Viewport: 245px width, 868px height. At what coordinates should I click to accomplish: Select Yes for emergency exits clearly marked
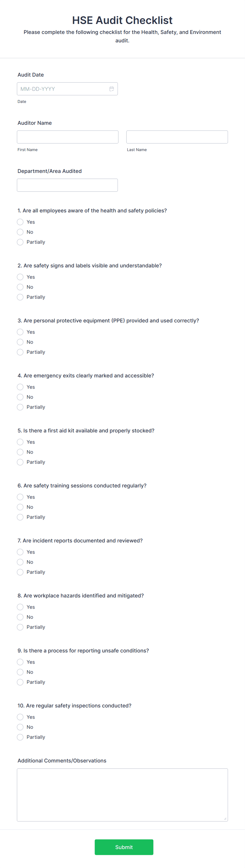point(20,387)
